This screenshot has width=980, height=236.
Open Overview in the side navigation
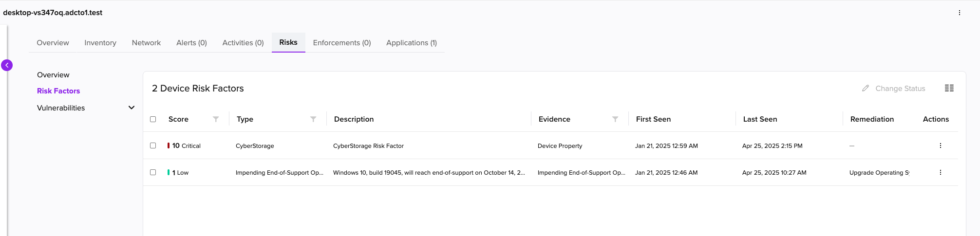click(53, 75)
